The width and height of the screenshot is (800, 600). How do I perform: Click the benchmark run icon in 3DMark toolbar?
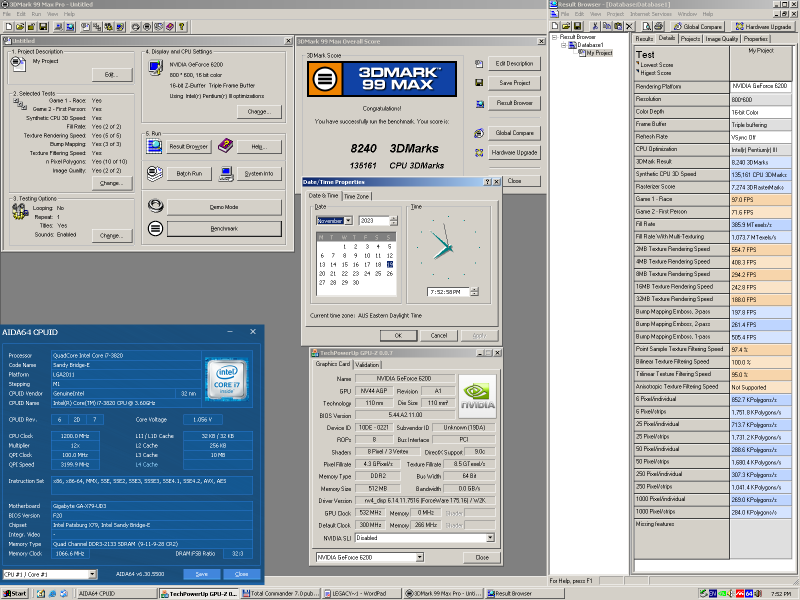[x=147, y=27]
